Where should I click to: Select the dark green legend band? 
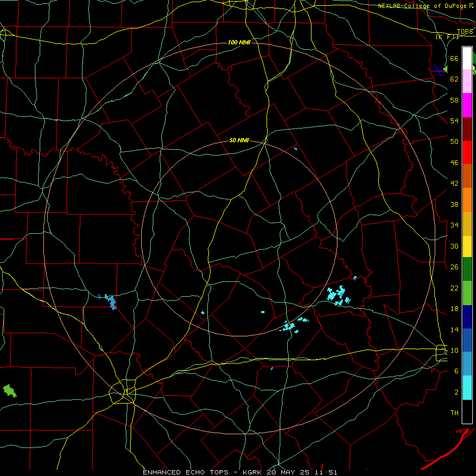[467, 269]
